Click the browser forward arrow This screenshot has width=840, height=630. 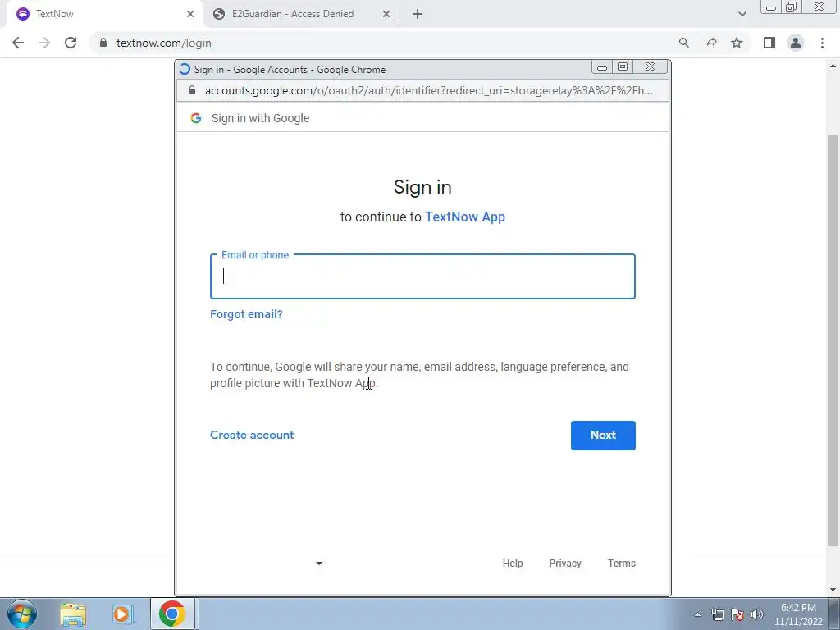(44, 43)
